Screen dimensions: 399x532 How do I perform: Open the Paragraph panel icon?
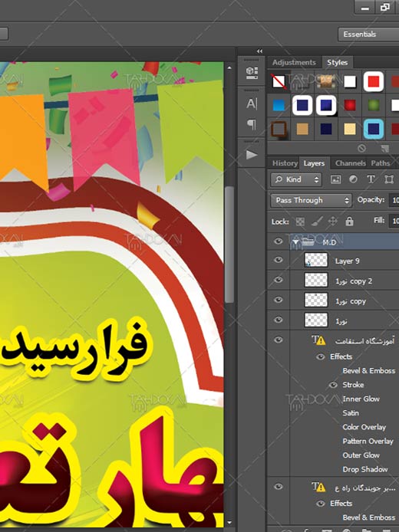pos(252,124)
